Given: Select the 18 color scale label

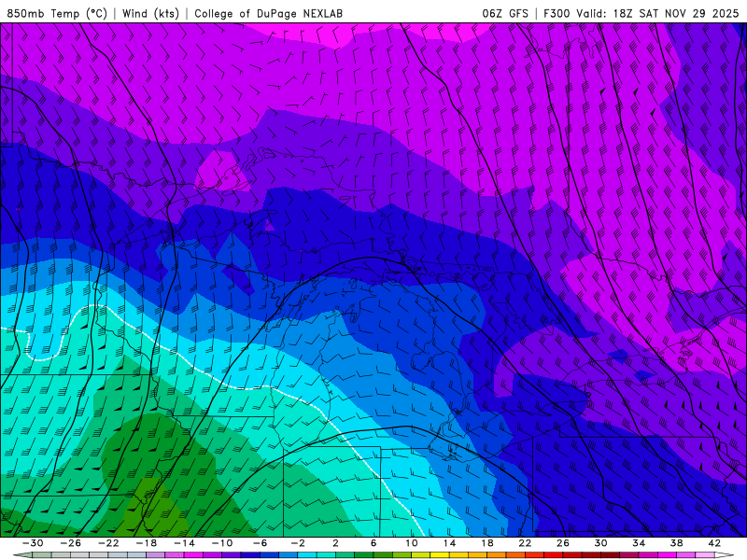Looking at the screenshot, I should click(487, 543).
